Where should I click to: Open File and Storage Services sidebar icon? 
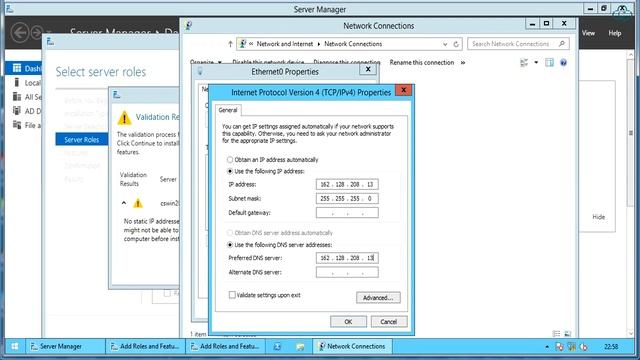pos(17,125)
